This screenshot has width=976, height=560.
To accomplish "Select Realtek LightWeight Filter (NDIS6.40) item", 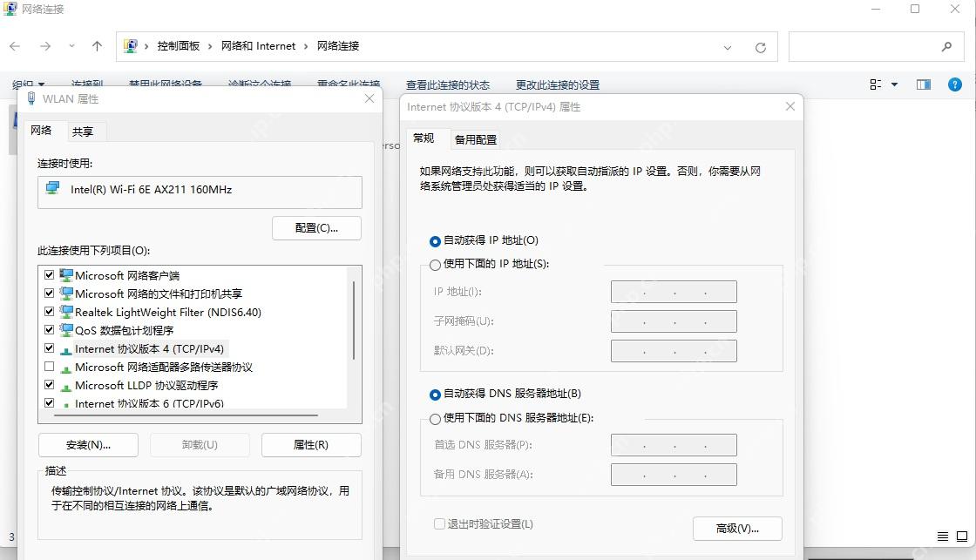I will pyautogui.click(x=168, y=312).
